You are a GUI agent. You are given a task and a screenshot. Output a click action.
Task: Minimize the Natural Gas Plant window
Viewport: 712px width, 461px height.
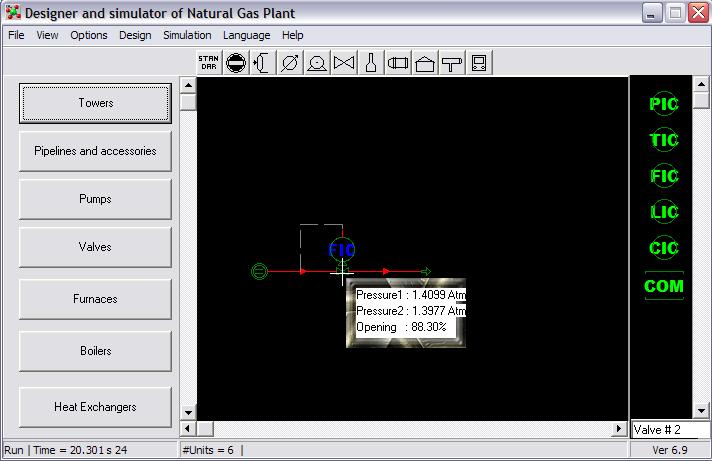pos(652,13)
